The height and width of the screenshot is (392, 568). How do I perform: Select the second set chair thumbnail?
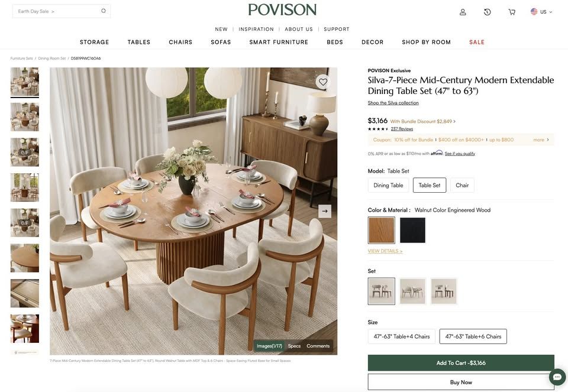[x=412, y=291]
